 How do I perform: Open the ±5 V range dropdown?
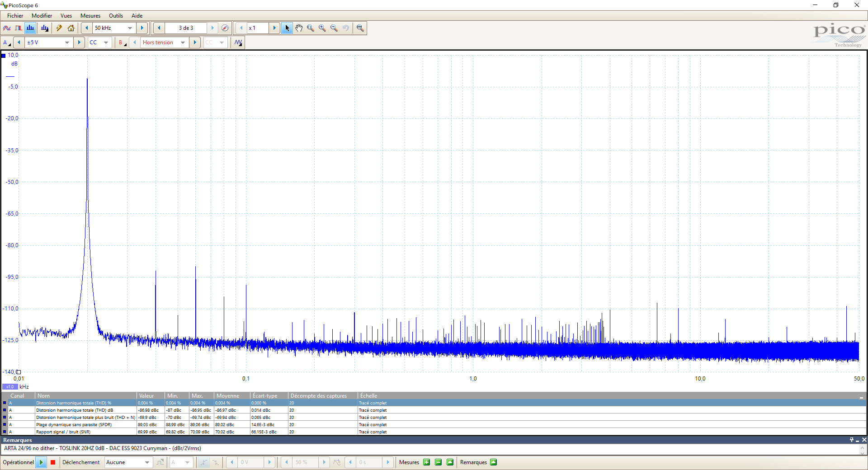tap(67, 42)
